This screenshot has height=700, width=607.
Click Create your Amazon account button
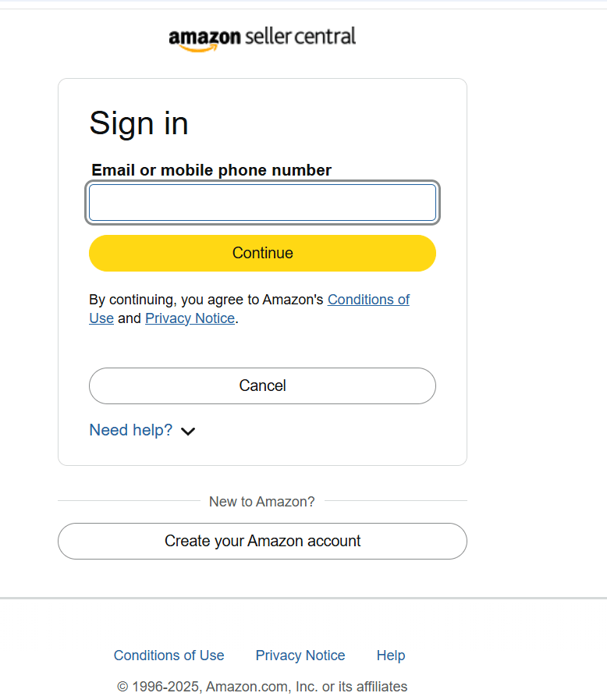pos(262,541)
